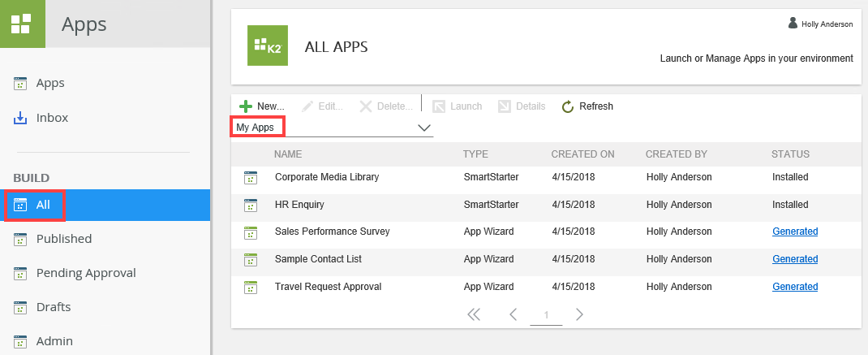Click Generated link for Sample Contact List
This screenshot has height=355, width=868.
tap(794, 259)
